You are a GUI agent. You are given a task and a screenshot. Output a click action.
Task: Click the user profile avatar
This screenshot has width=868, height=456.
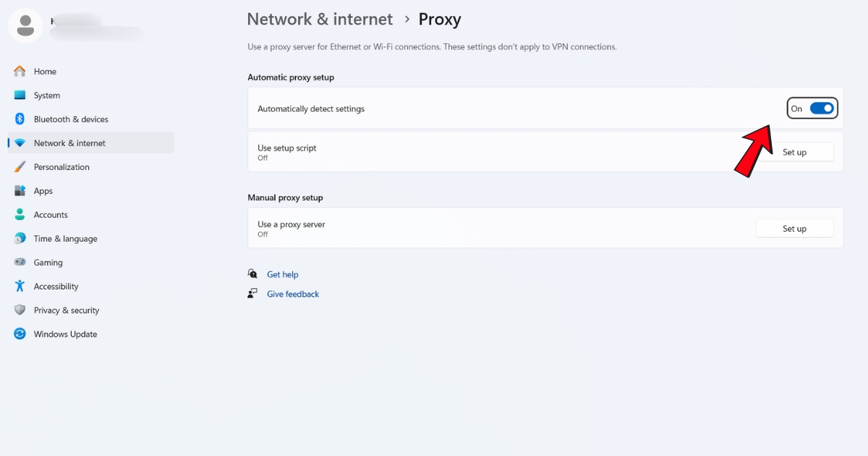click(25, 25)
